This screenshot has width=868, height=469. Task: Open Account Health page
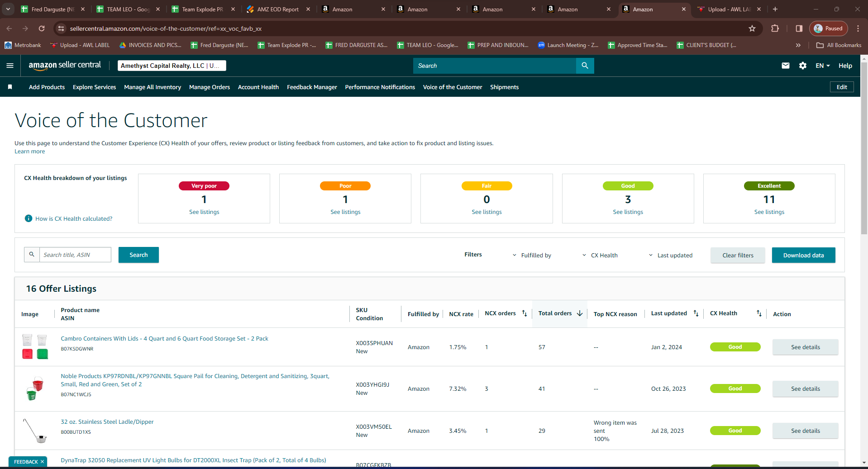point(258,87)
